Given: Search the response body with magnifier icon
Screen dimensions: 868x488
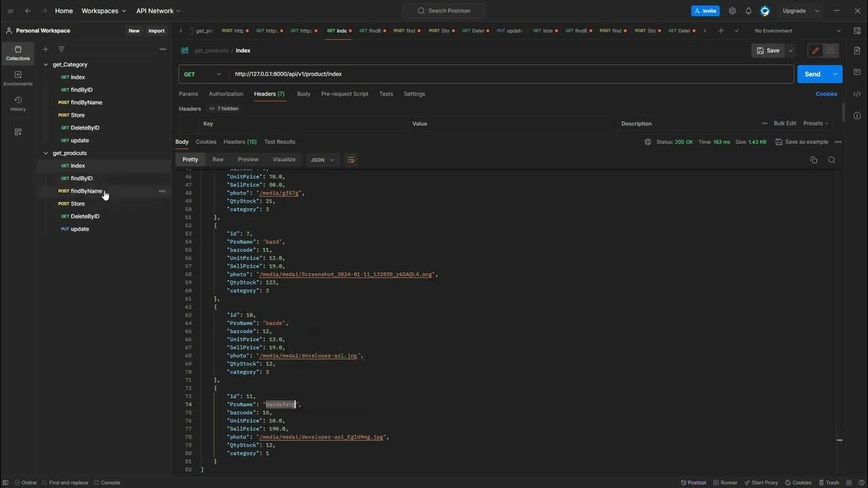Looking at the screenshot, I should [x=831, y=160].
